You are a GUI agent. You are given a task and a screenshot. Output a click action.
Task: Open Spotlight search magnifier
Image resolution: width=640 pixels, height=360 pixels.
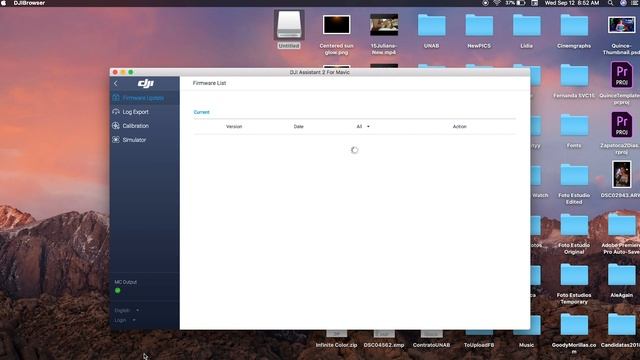pos(610,3)
